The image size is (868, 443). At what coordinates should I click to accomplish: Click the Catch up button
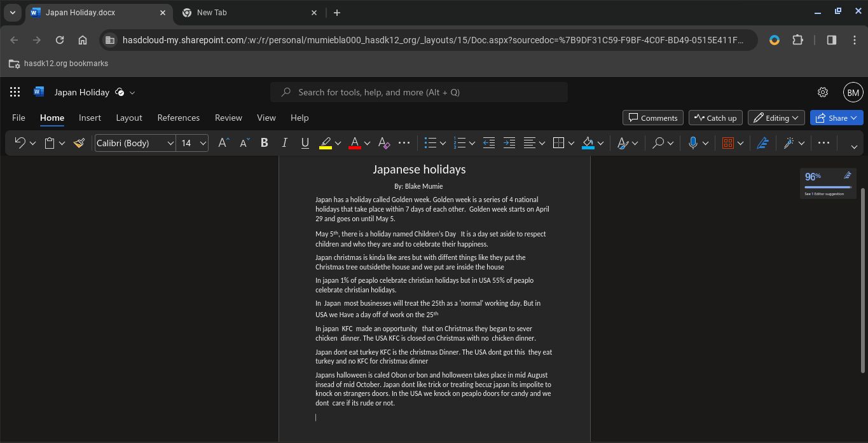point(715,118)
